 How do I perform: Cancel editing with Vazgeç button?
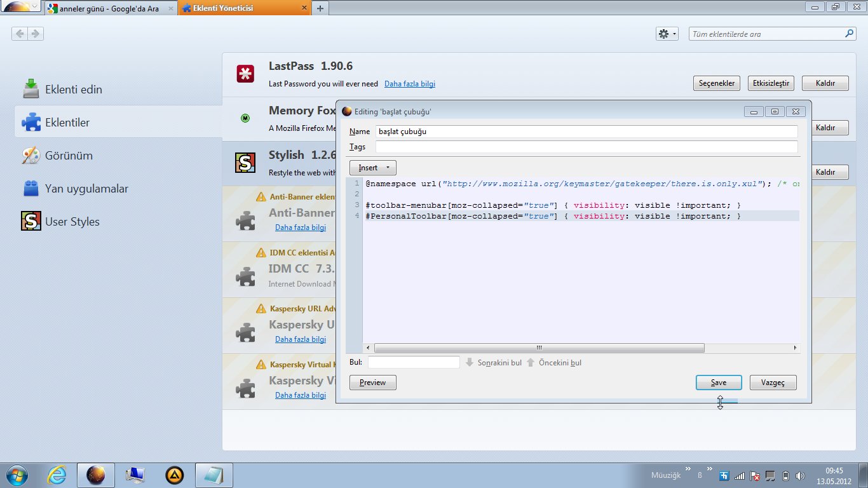click(x=773, y=383)
